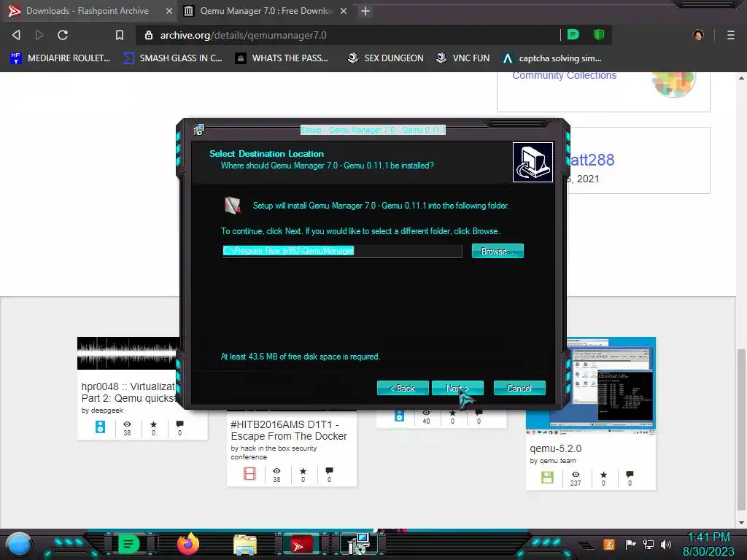Click scrollbar up arrow
The image size is (747, 560).
tap(741, 77)
